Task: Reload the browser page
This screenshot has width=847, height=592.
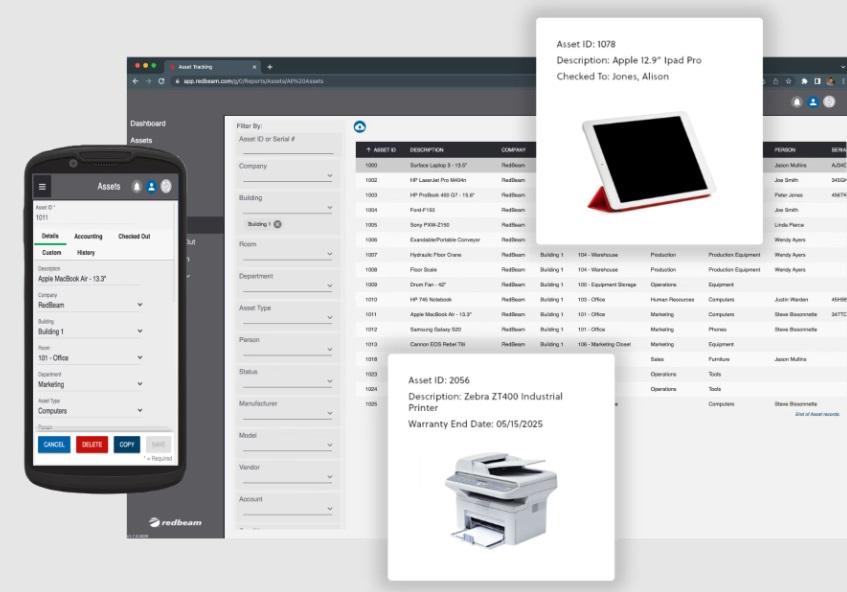Action: (162, 81)
